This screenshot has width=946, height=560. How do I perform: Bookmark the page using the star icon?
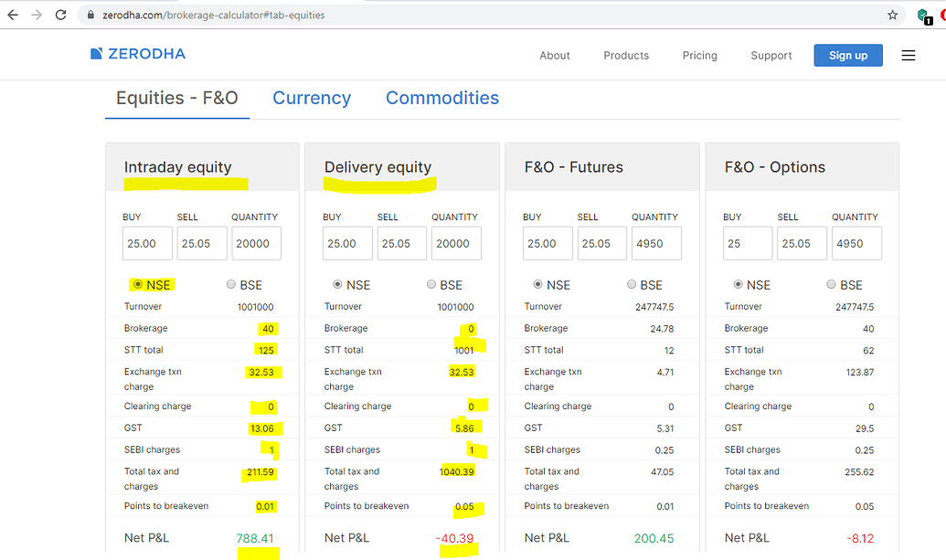[892, 15]
